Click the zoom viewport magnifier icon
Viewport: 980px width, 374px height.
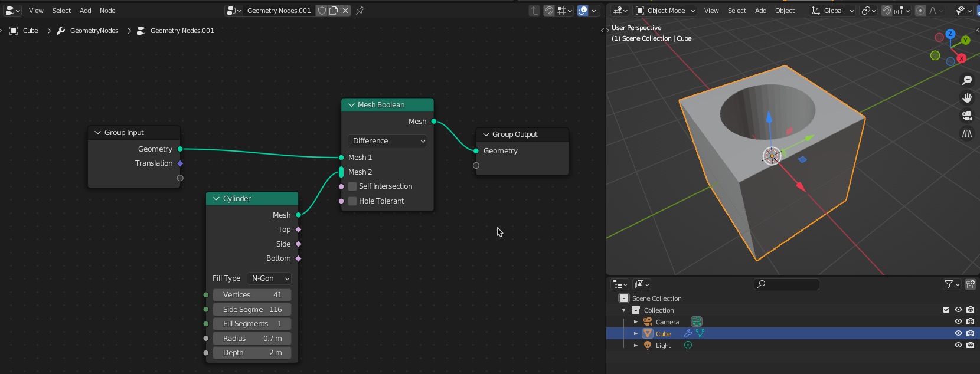click(x=967, y=80)
